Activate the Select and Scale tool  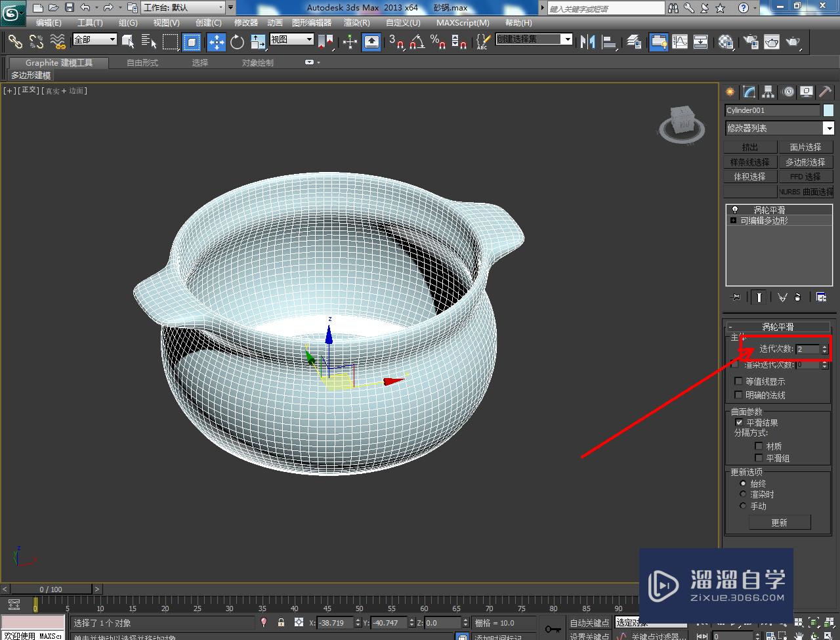pyautogui.click(x=258, y=41)
